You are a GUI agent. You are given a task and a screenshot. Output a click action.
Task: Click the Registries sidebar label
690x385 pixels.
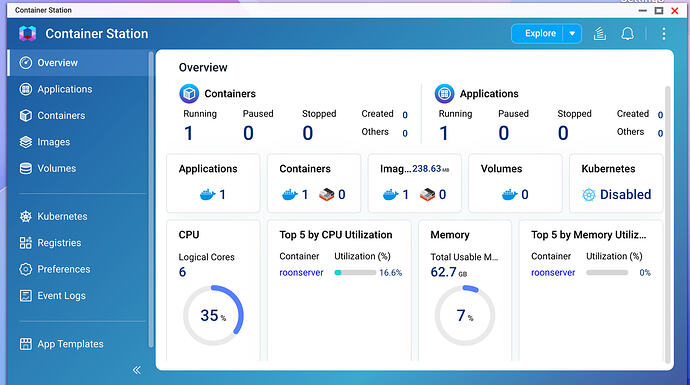coord(59,243)
